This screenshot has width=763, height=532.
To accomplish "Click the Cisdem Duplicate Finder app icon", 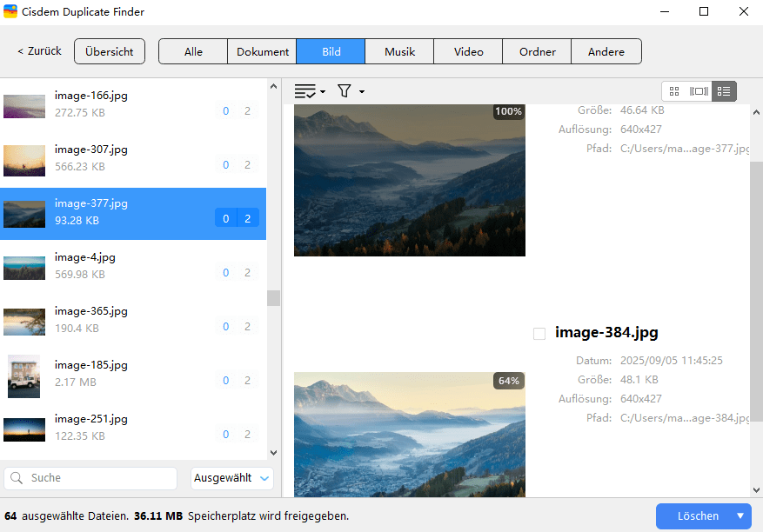I will click(x=10, y=12).
